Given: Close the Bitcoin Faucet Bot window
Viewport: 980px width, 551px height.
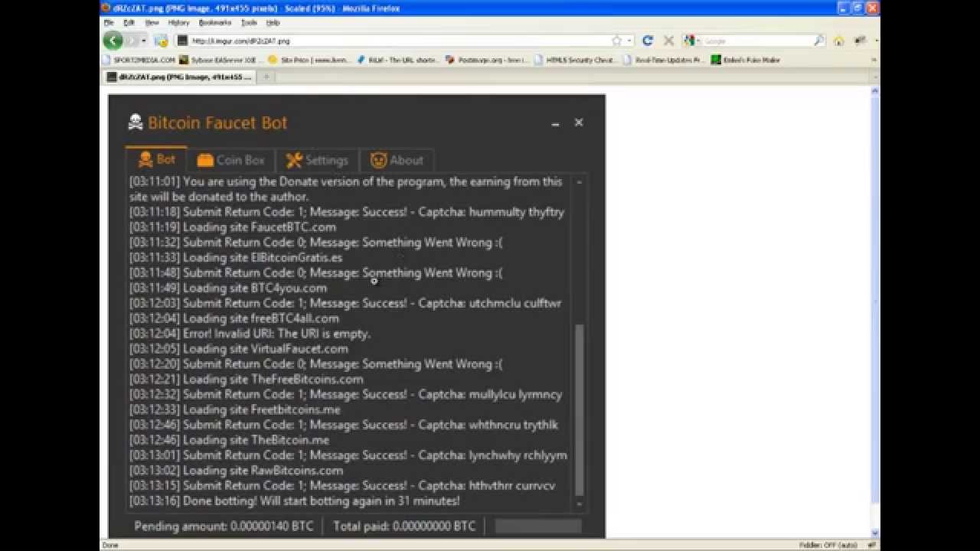Looking at the screenshot, I should coord(579,122).
